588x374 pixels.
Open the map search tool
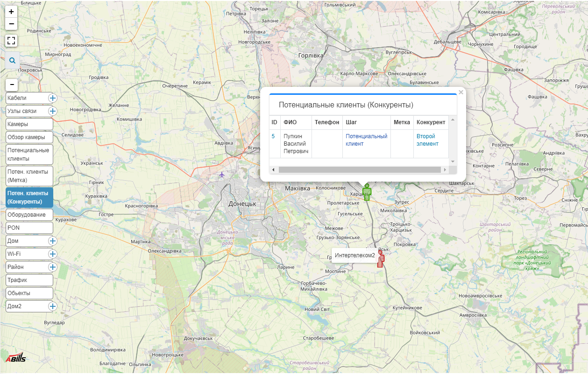tap(12, 60)
